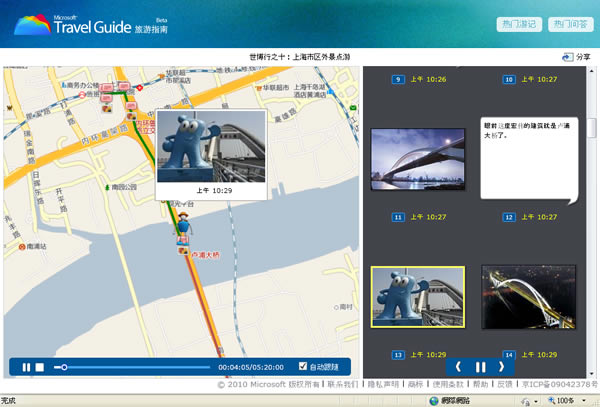The height and width of the screenshot is (407, 600).
Task: Click the red 卢浦大桥 map label
Action: coord(205,255)
